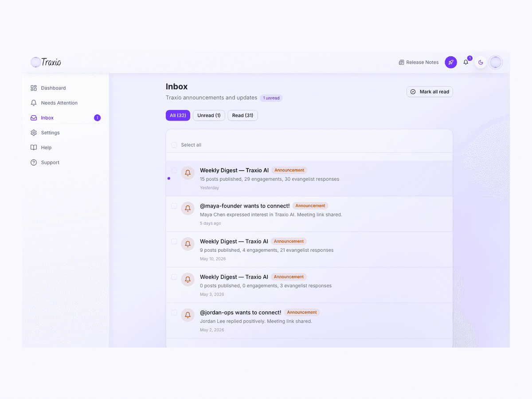Open the Release Notes link
Image resolution: width=532 pixels, height=399 pixels.
point(419,63)
